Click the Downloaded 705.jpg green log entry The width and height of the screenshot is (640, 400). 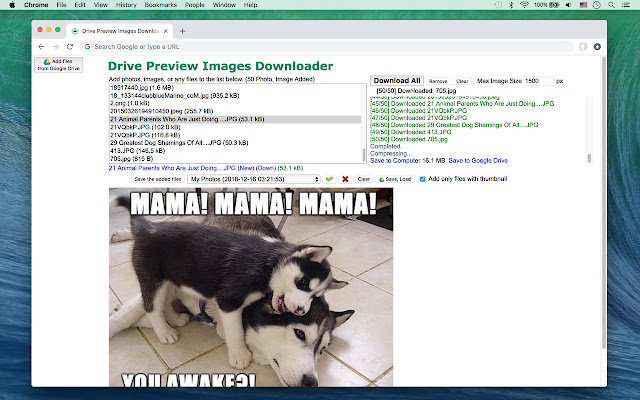point(409,139)
